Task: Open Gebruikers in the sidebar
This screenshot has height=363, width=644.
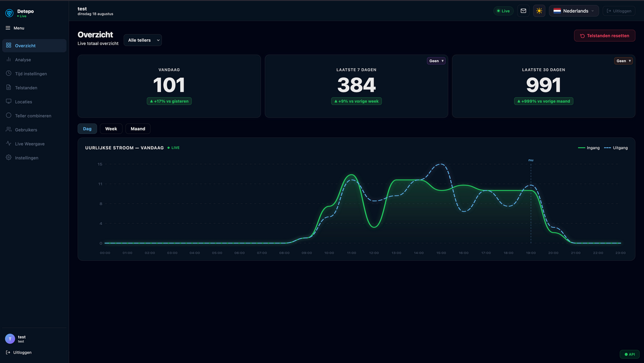Action: coord(34,129)
